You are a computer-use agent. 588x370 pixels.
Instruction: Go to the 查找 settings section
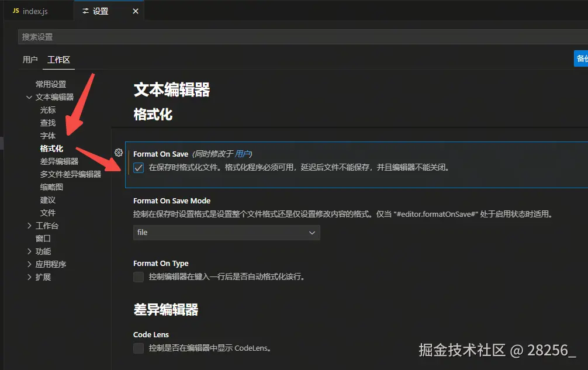47,123
